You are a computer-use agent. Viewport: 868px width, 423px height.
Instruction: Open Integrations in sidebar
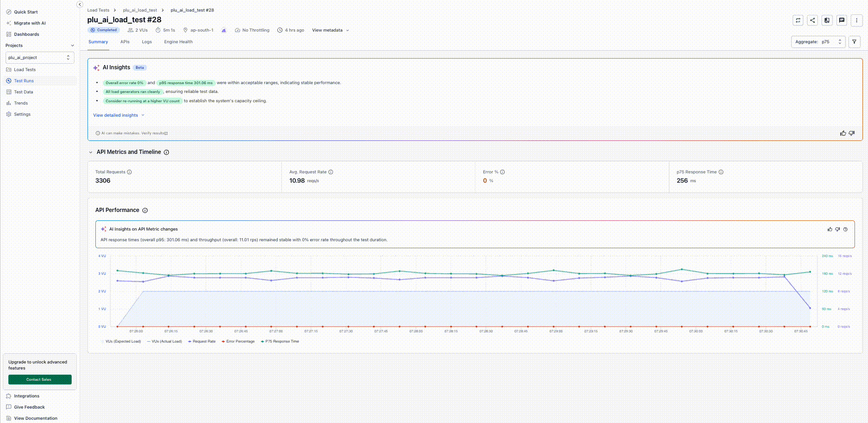[x=27, y=396]
